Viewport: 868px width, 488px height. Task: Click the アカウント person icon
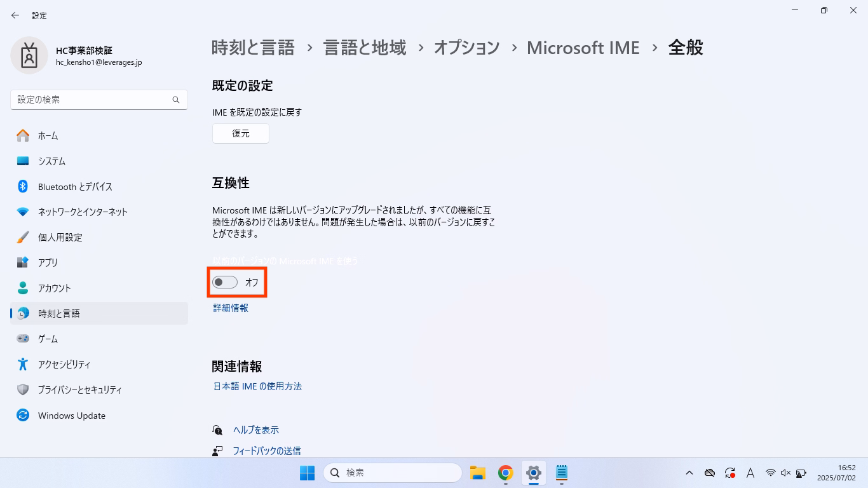[23, 288]
